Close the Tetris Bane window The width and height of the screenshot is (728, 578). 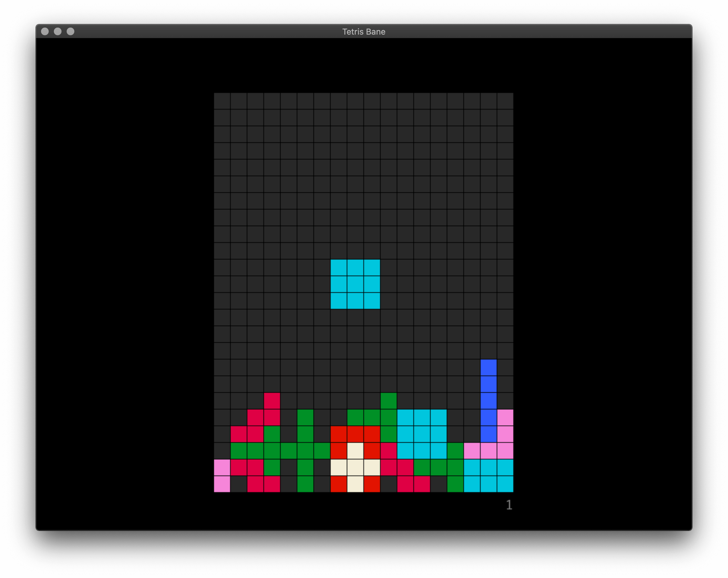point(45,31)
